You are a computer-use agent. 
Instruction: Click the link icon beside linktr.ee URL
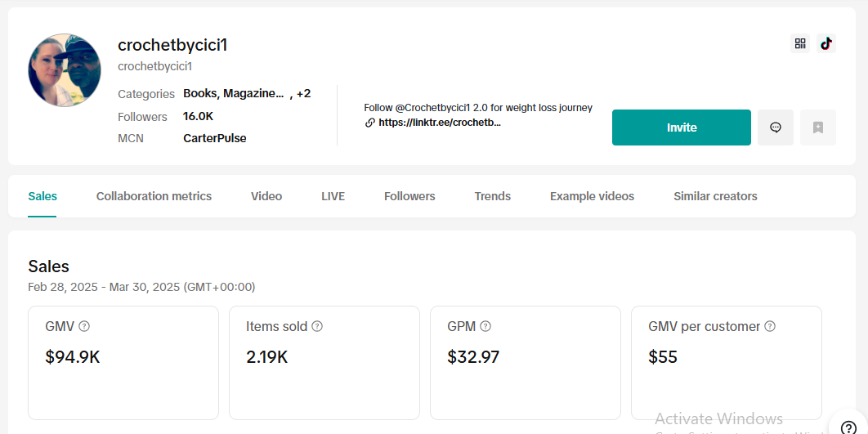tap(369, 123)
